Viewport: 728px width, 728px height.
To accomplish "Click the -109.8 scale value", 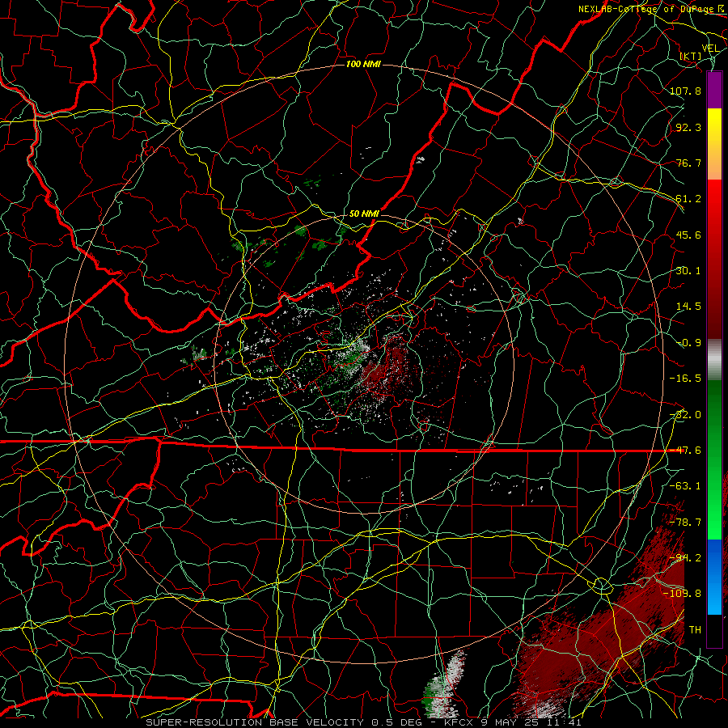I will (682, 594).
